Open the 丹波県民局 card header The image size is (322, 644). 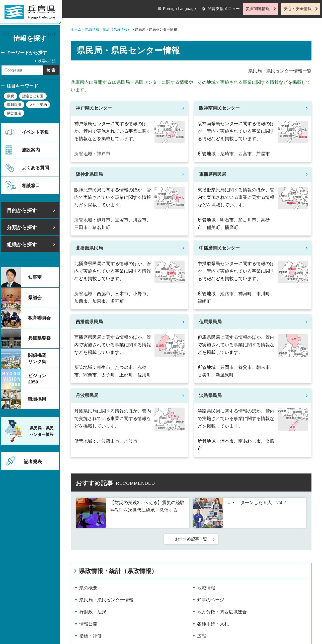click(129, 395)
